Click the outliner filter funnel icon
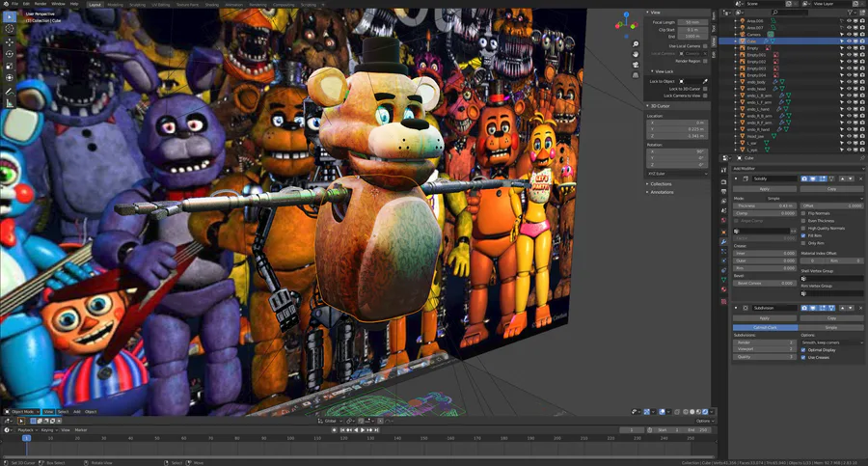Image resolution: width=868 pixels, height=466 pixels. 852,13
